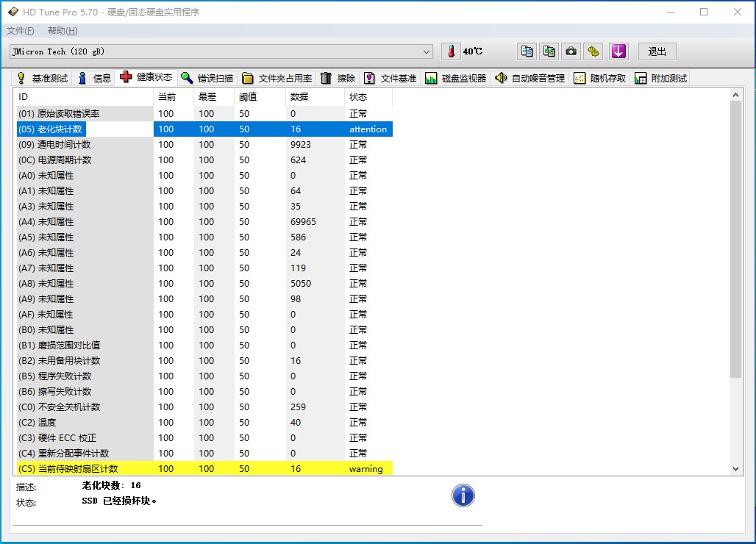Click the 状态 column header
Viewport: 756px width, 544px height.
pos(368,97)
